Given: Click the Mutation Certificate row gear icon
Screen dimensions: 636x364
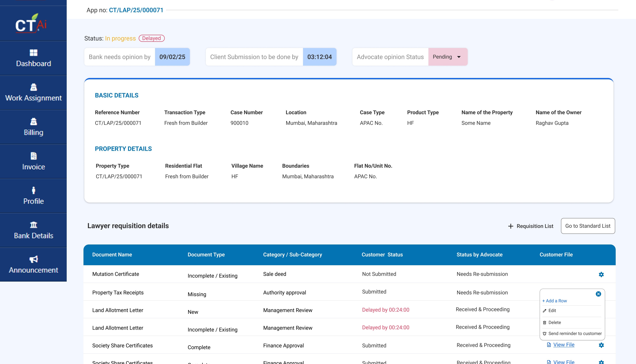Looking at the screenshot, I should tap(601, 275).
